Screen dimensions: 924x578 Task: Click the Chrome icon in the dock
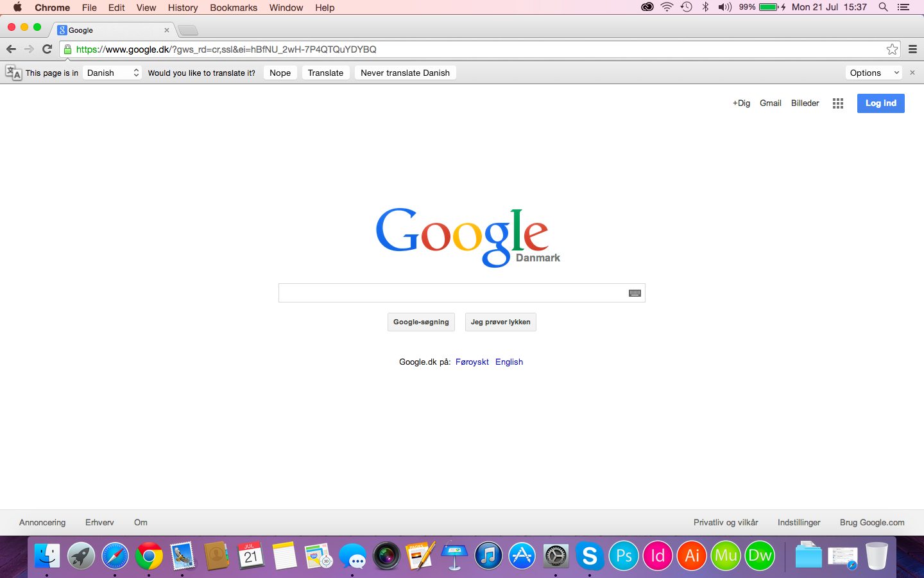pyautogui.click(x=149, y=556)
